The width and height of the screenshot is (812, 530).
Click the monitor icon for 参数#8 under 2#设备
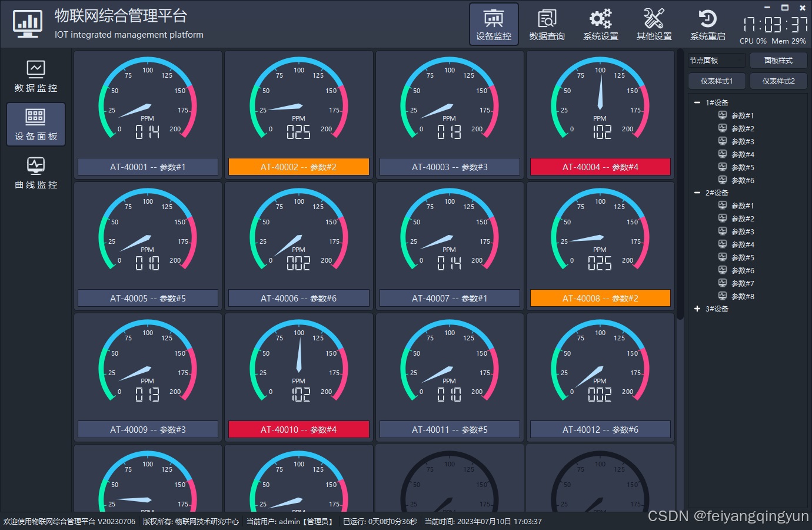point(723,296)
